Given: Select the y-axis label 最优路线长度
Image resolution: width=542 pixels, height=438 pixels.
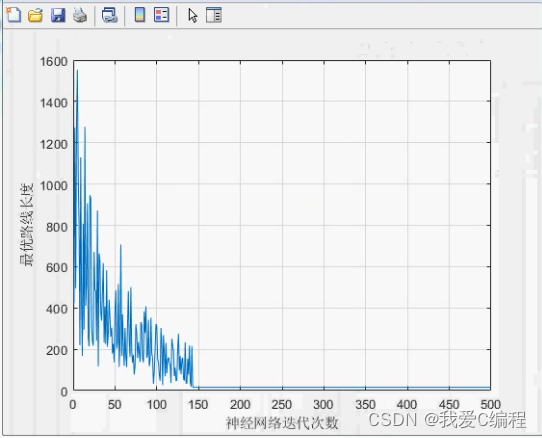Looking at the screenshot, I should (27, 225).
